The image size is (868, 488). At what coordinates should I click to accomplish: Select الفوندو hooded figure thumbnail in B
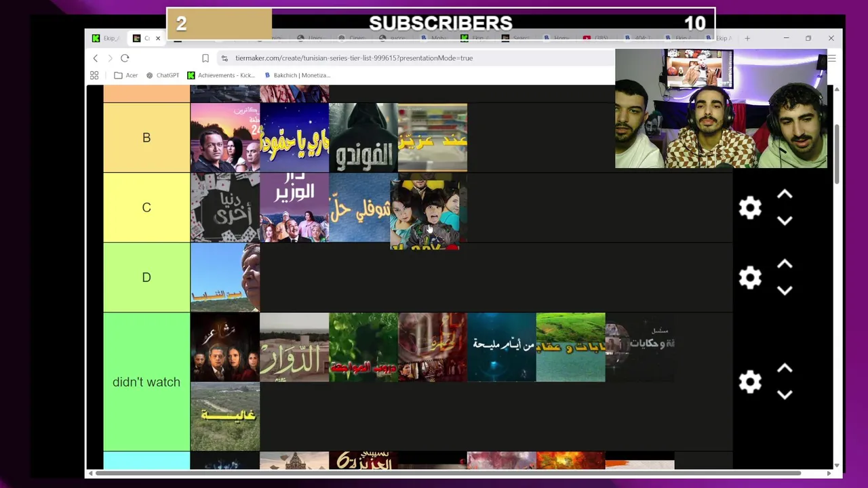coord(363,138)
